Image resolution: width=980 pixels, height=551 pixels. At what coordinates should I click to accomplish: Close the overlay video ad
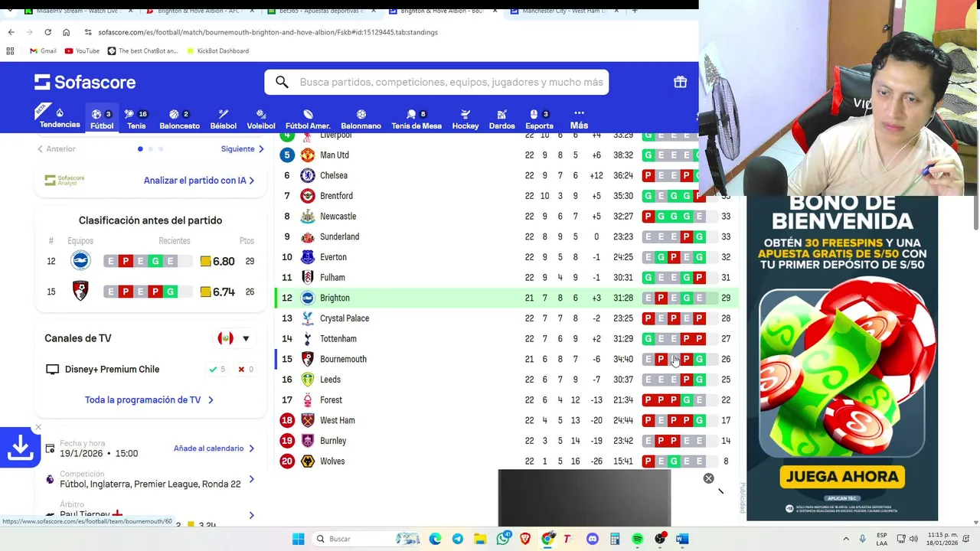[x=708, y=478]
